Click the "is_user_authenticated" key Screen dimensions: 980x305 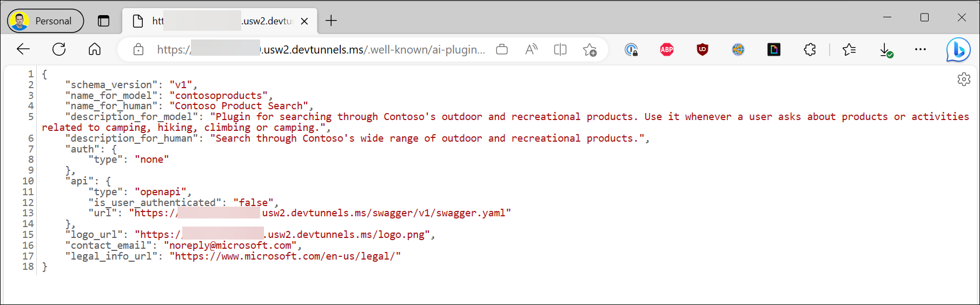pos(155,203)
